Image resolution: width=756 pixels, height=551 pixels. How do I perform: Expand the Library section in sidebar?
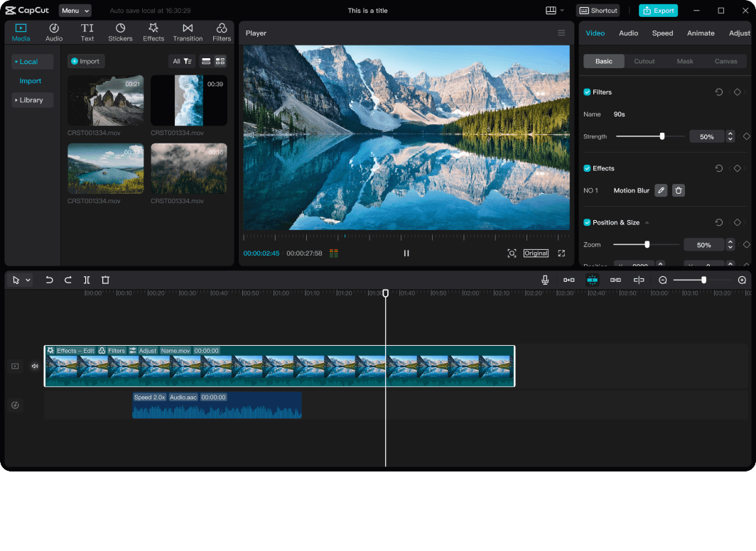(x=31, y=100)
